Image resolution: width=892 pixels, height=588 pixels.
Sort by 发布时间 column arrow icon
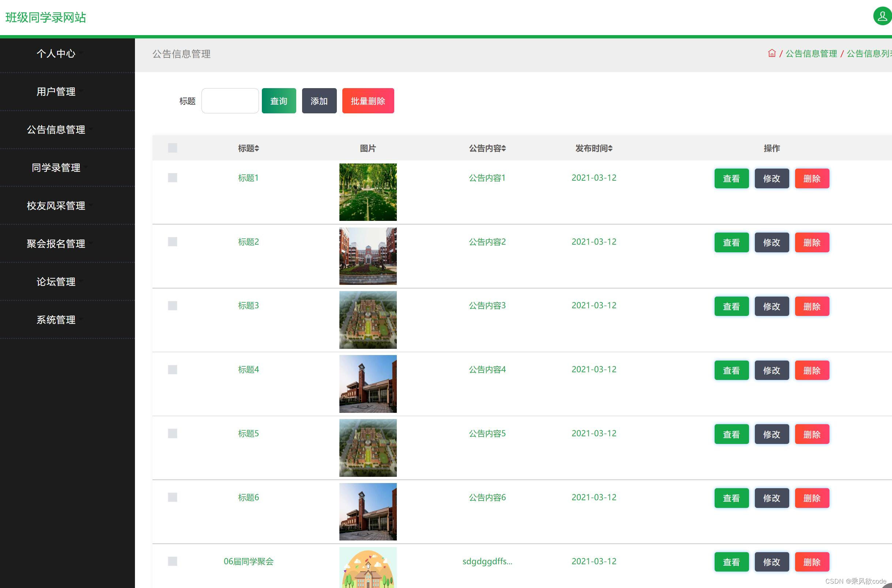pyautogui.click(x=610, y=148)
